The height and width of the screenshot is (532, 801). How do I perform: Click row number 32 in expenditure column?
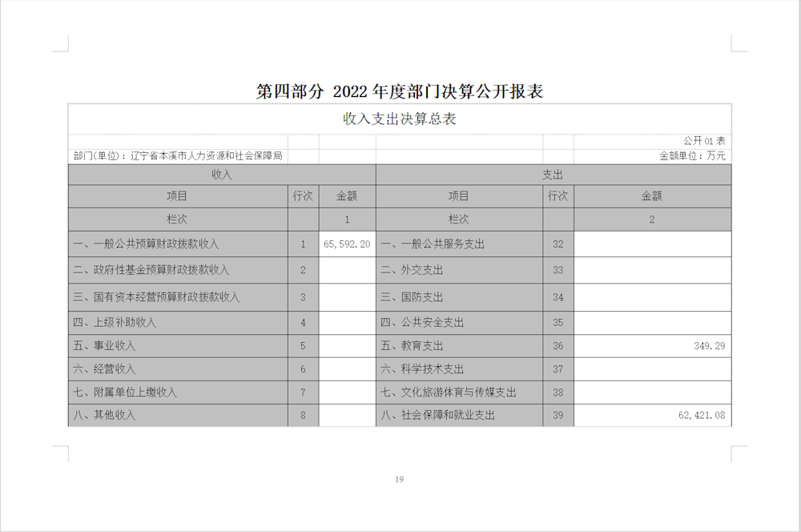(557, 244)
